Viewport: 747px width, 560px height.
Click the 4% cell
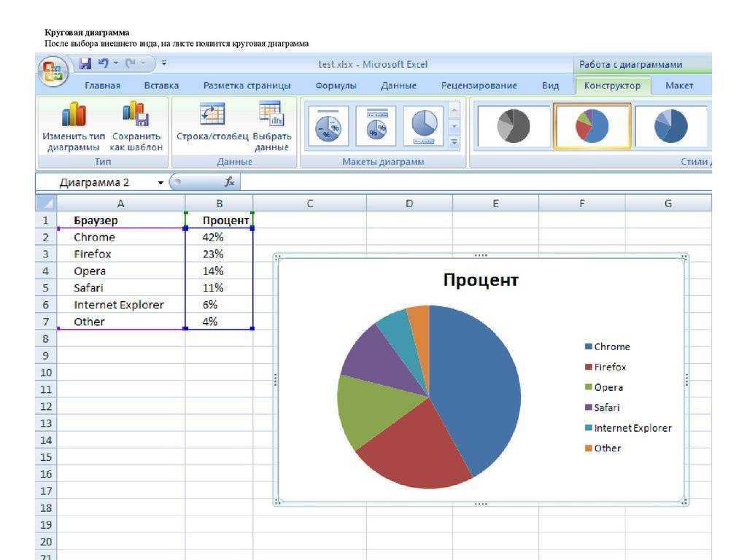tap(219, 322)
